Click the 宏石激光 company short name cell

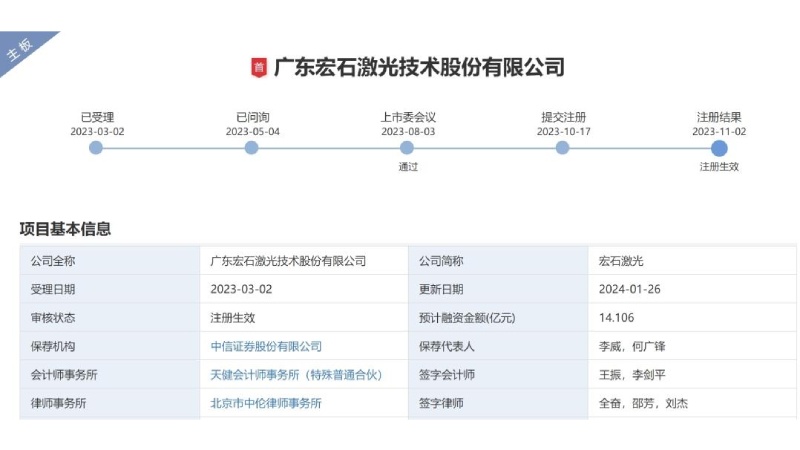pos(621,261)
